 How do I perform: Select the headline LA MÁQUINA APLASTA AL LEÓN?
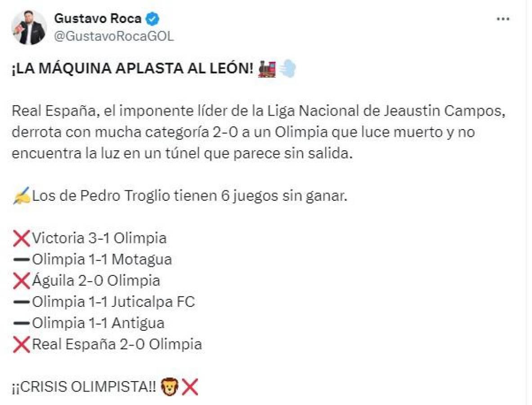pyautogui.click(x=130, y=68)
